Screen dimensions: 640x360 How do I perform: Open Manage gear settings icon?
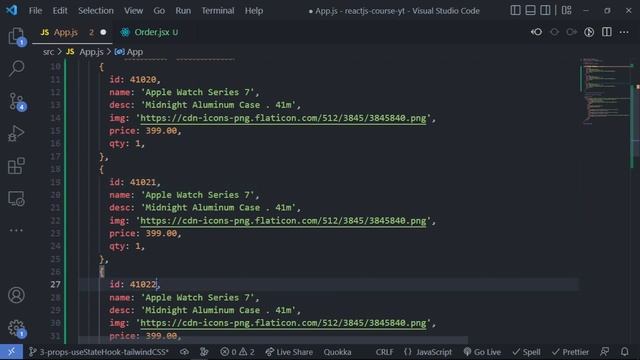coord(16,328)
